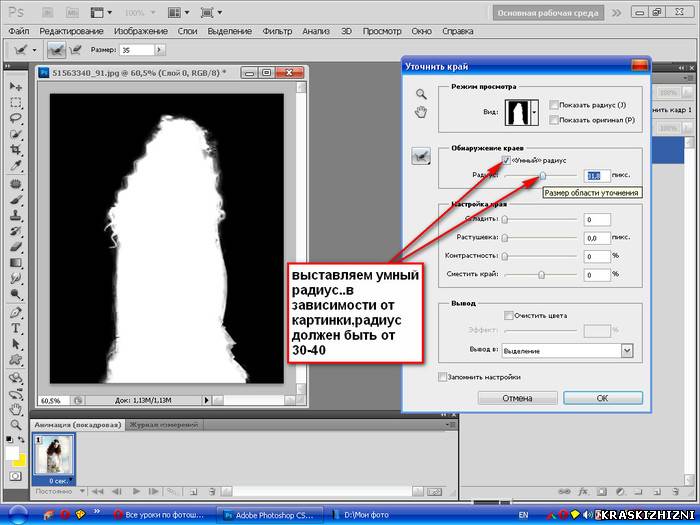This screenshot has width=700, height=525.
Task: Convert to timeline animation icon
Action: click(434, 492)
